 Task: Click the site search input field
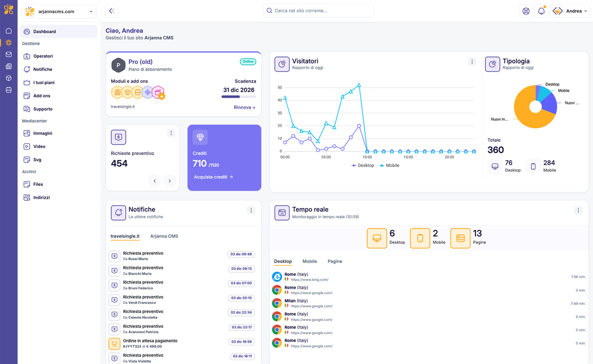point(319,10)
